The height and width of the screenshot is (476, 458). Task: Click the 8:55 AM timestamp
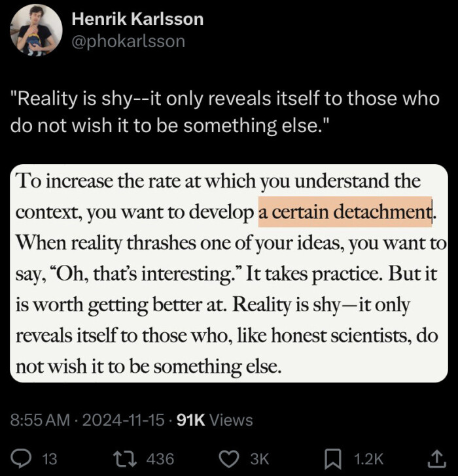click(39, 420)
